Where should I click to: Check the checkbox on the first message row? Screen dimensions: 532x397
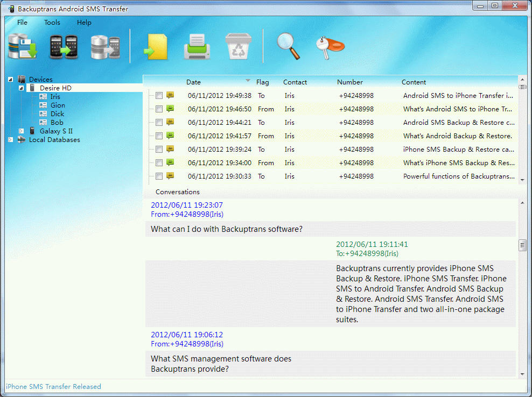159,95
